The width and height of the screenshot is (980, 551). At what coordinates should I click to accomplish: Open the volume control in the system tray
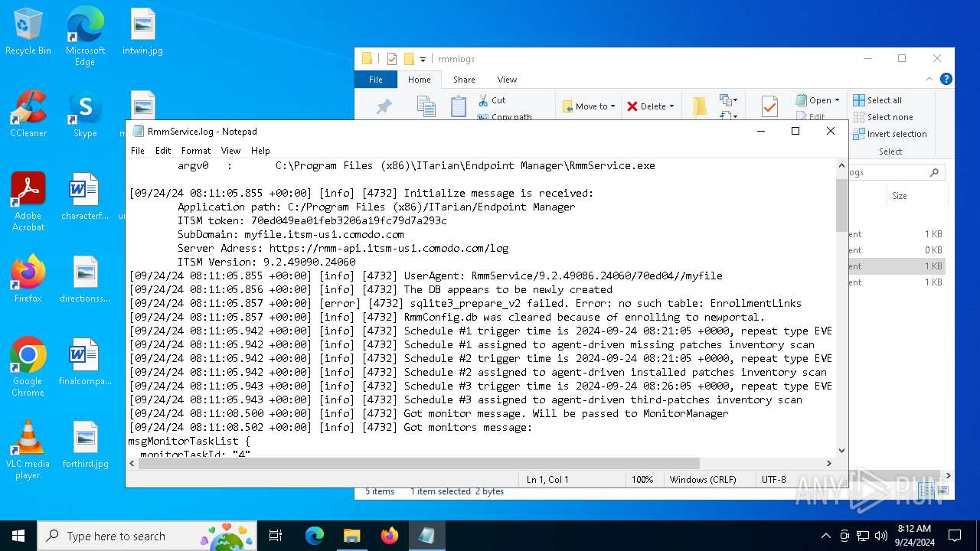tap(881, 536)
